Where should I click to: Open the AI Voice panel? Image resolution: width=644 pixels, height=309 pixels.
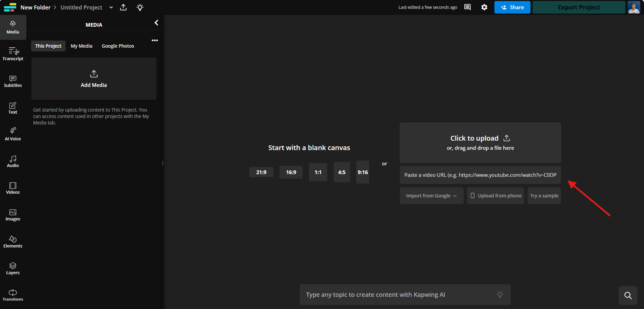coord(13,134)
